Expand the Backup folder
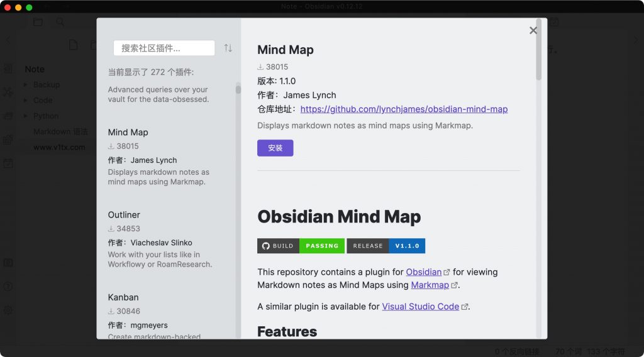The height and width of the screenshot is (357, 644). tap(25, 84)
